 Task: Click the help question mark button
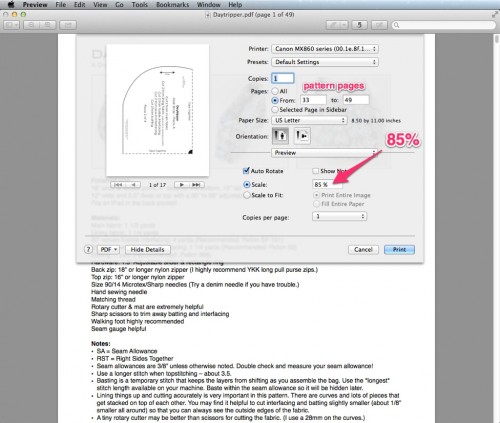point(88,249)
